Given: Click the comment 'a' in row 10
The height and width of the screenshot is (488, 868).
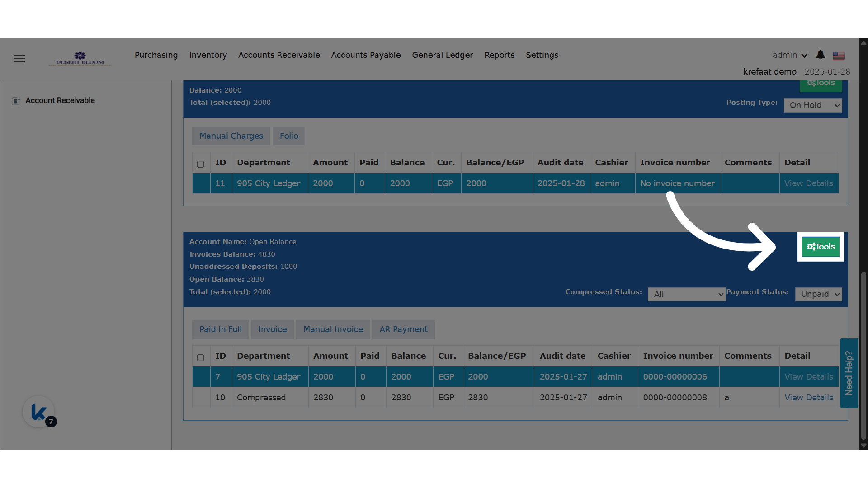Looking at the screenshot, I should (x=726, y=398).
